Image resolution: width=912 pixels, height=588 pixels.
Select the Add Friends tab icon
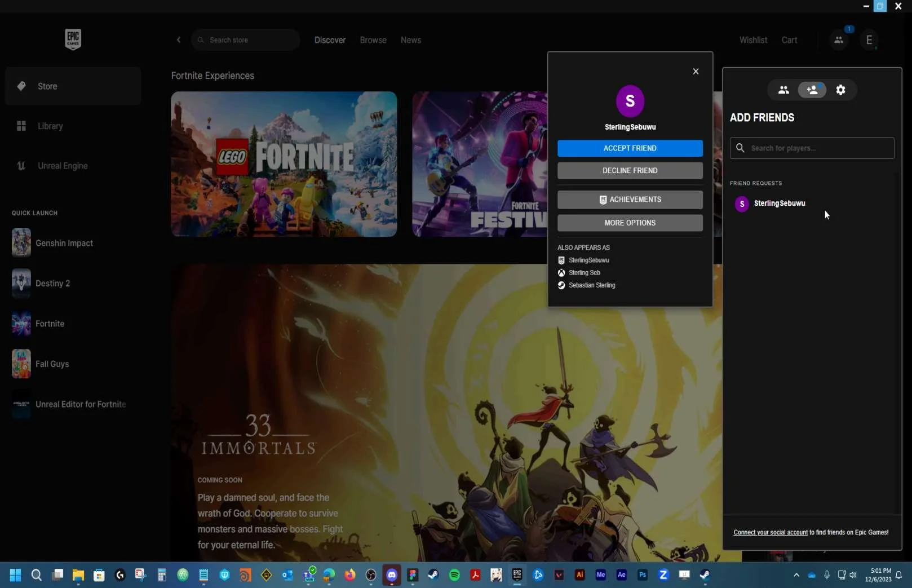pyautogui.click(x=812, y=90)
